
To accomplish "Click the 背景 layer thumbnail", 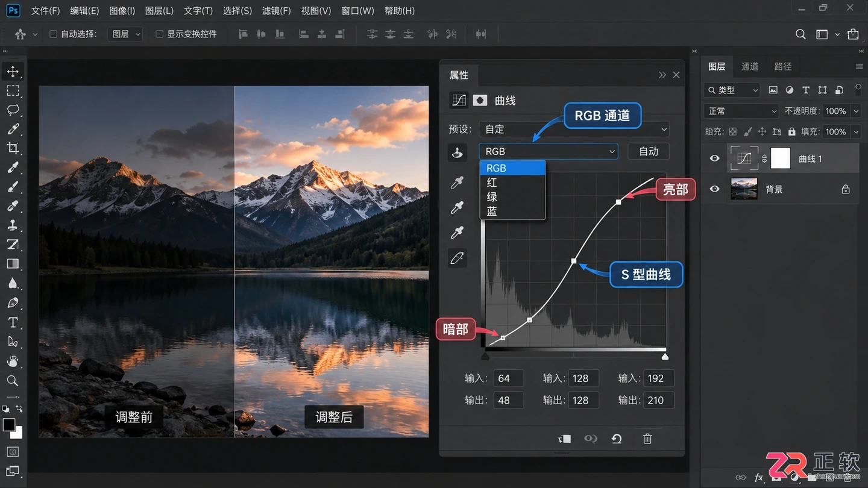I will point(744,189).
